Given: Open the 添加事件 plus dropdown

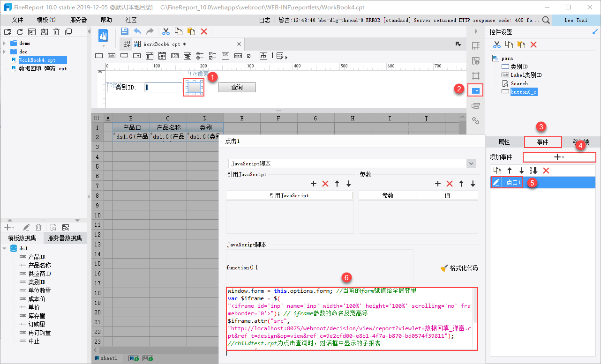Looking at the screenshot, I should point(559,157).
